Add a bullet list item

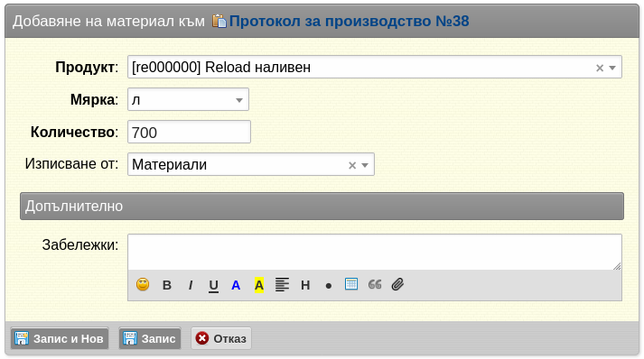tap(328, 286)
